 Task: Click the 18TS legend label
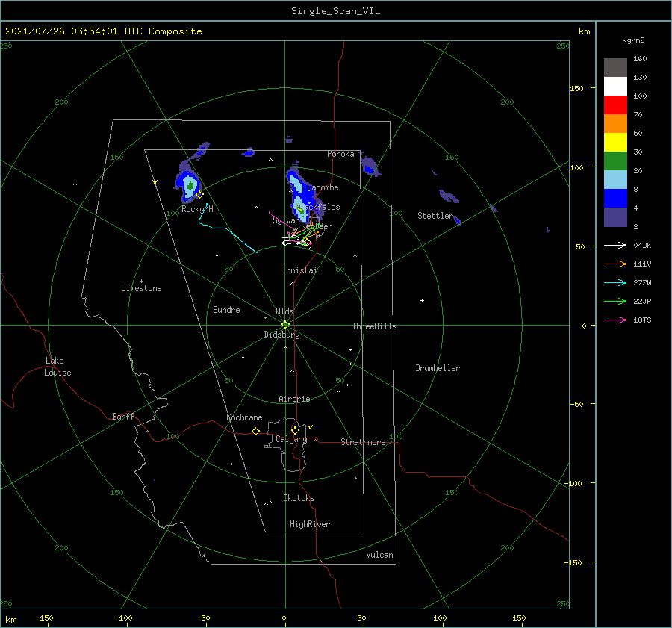pyautogui.click(x=642, y=320)
